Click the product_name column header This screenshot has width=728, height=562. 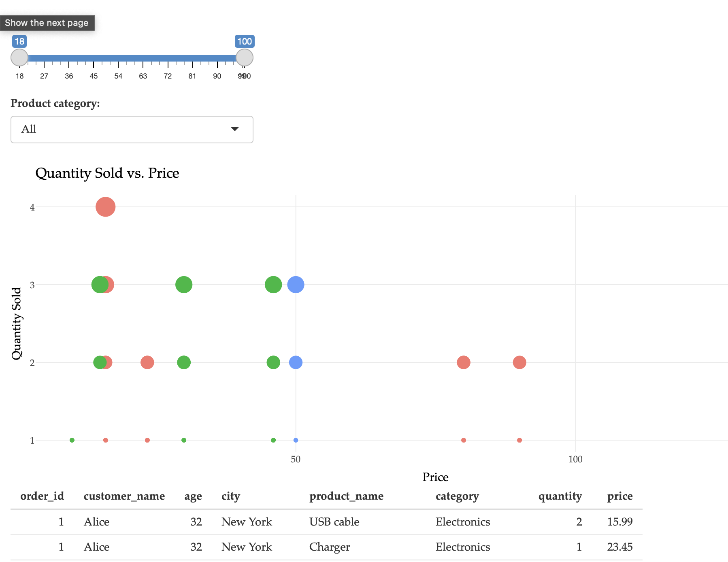click(x=346, y=496)
